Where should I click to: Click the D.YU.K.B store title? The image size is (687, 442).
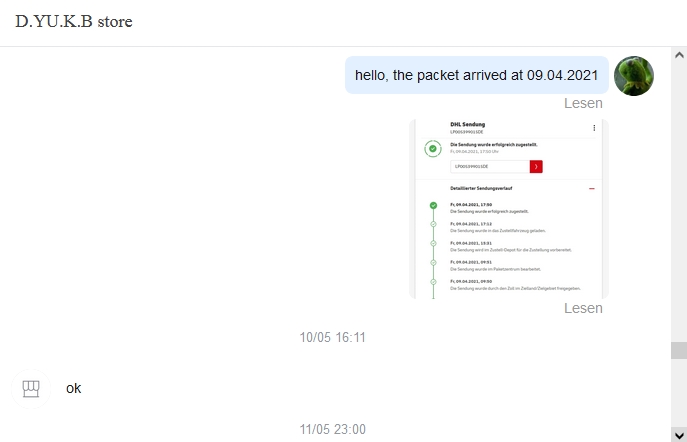click(74, 21)
